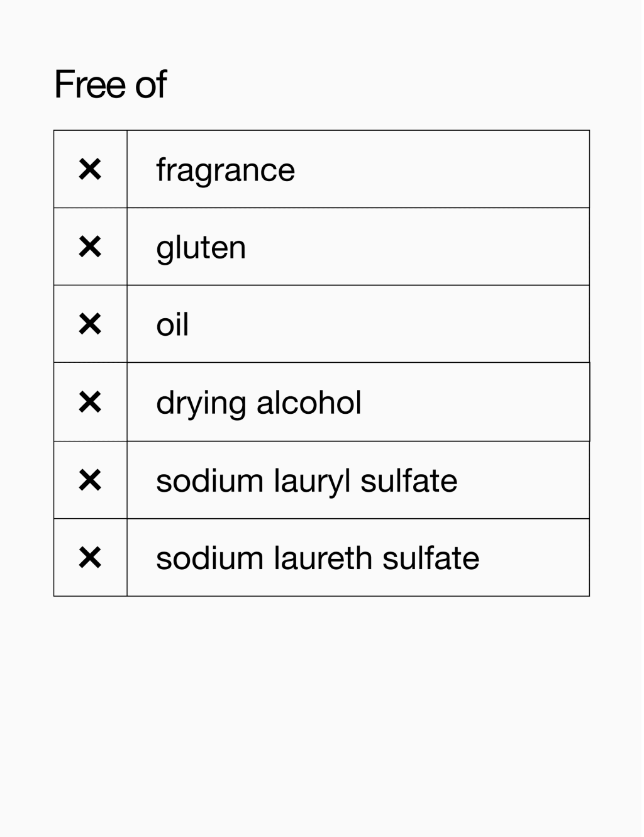Click the X icon beside sodium lauryl sulfate

[90, 480]
